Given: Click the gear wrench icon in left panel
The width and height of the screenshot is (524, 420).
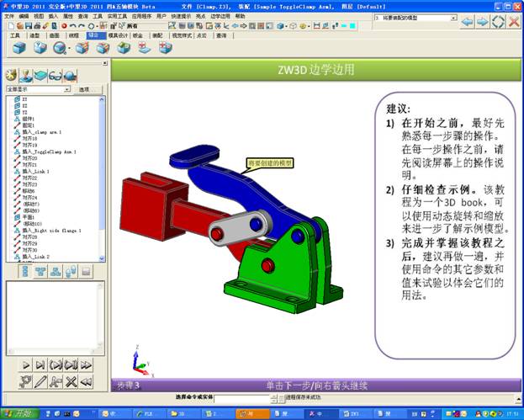Looking at the screenshot, I should click(12, 76).
